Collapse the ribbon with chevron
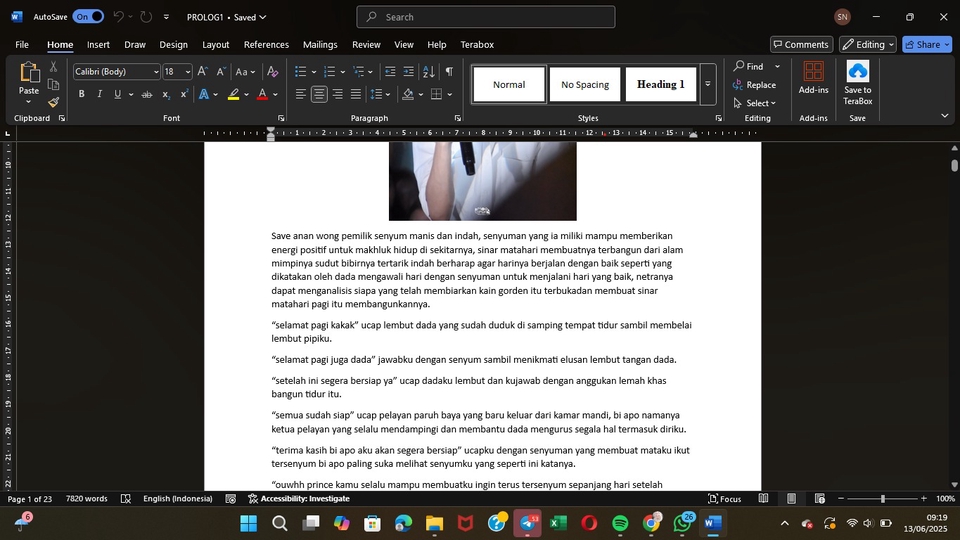Screen dimensions: 960x540 (944, 116)
